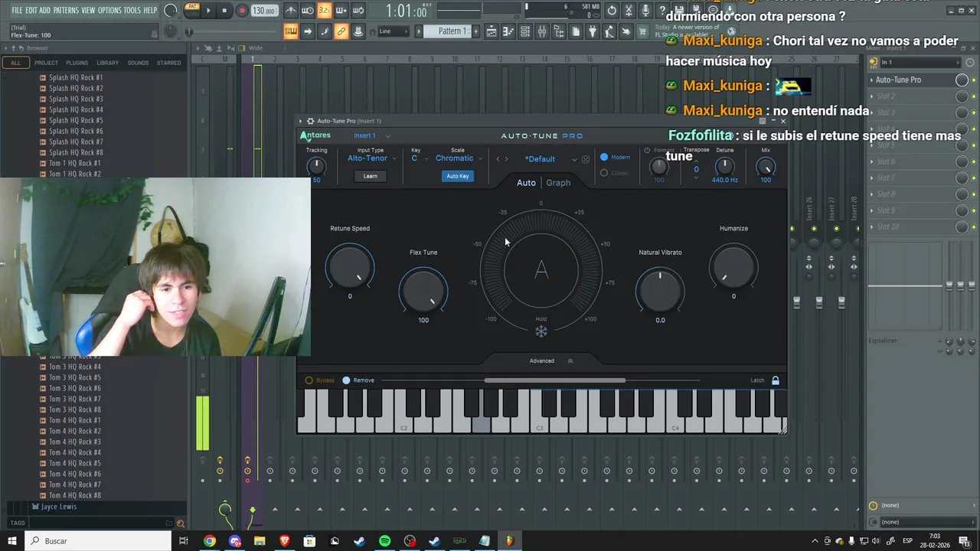Open Auto-Tune plugin settings gear icon

tap(310, 121)
